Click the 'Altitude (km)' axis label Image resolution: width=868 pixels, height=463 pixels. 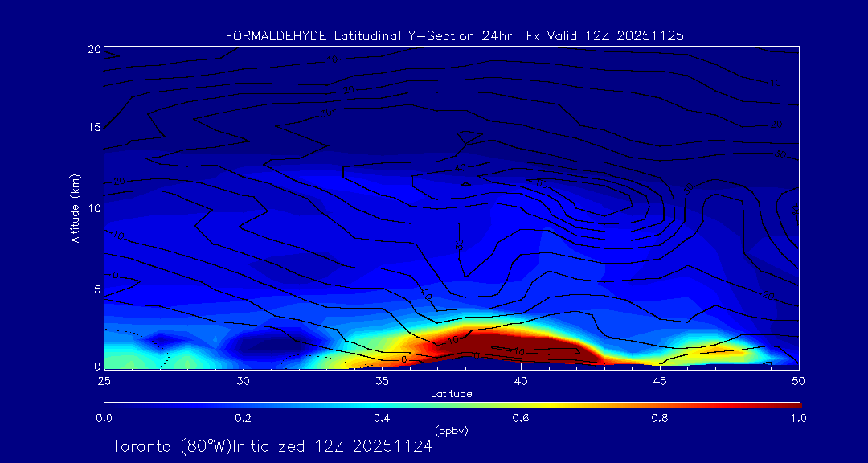point(76,208)
